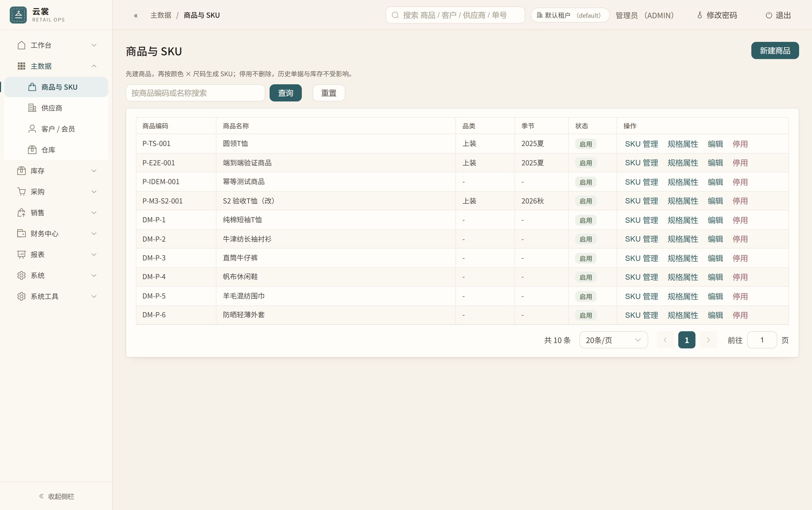
Task: Click the 主数据 breadcrumb item
Action: pos(161,15)
